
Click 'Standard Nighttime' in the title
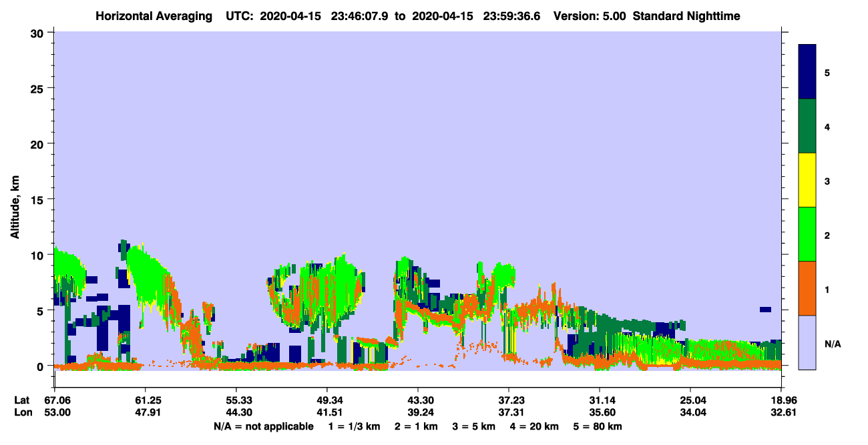coord(686,16)
